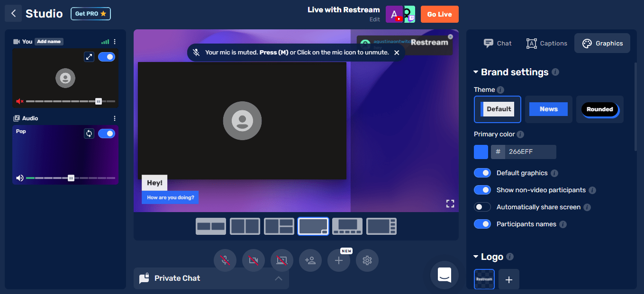
Task: Select the picture-in-picture layout
Action: coord(313,226)
